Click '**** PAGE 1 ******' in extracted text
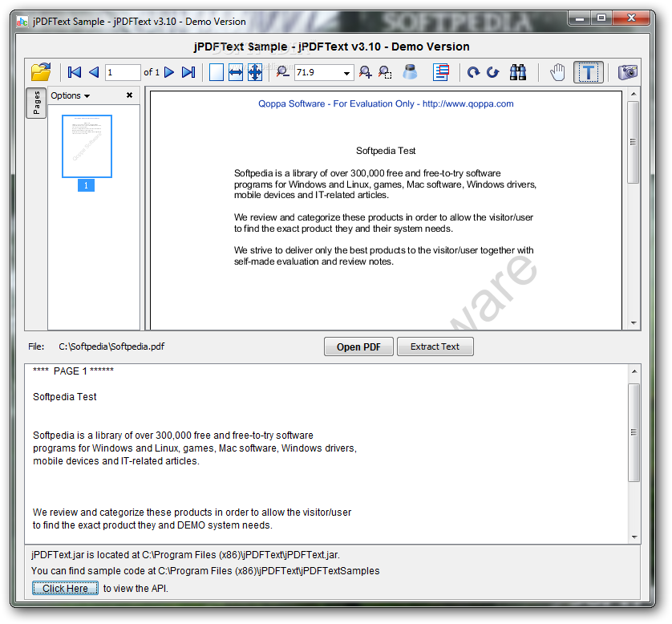This screenshot has height=624, width=672. (x=73, y=371)
